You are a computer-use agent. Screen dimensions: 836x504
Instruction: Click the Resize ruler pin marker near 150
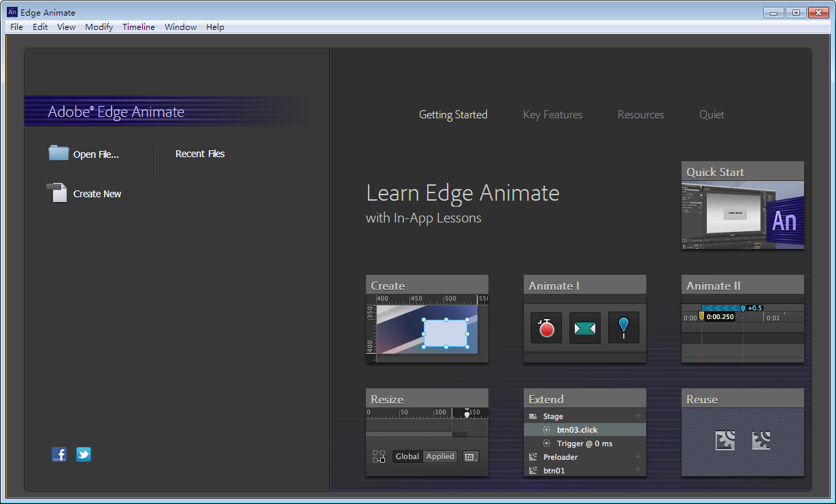(467, 413)
